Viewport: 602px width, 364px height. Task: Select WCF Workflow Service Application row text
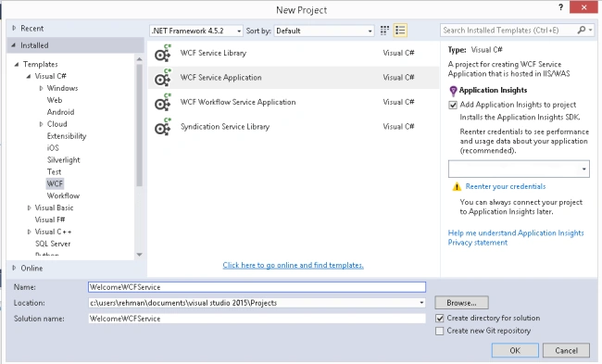[238, 102]
